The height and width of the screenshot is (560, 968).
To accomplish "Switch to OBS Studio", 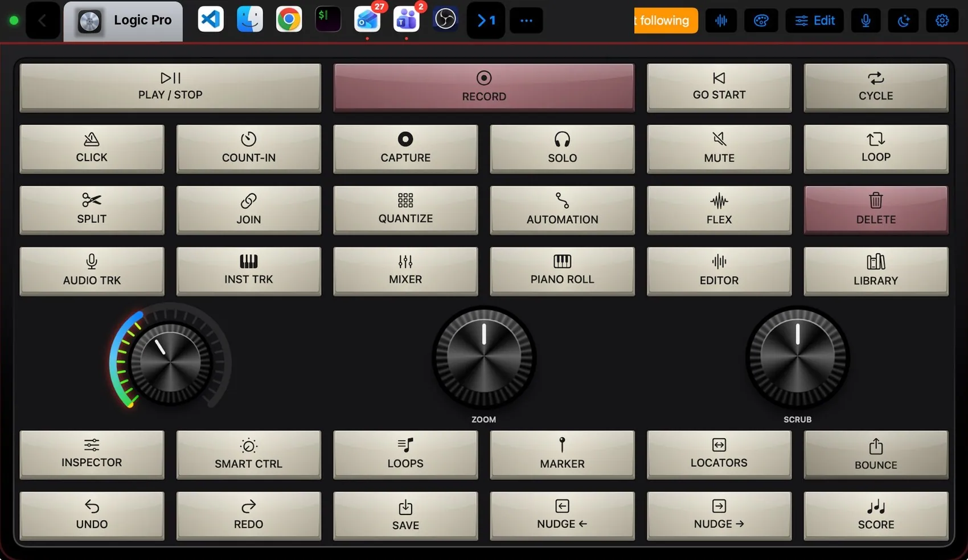I will [x=445, y=20].
